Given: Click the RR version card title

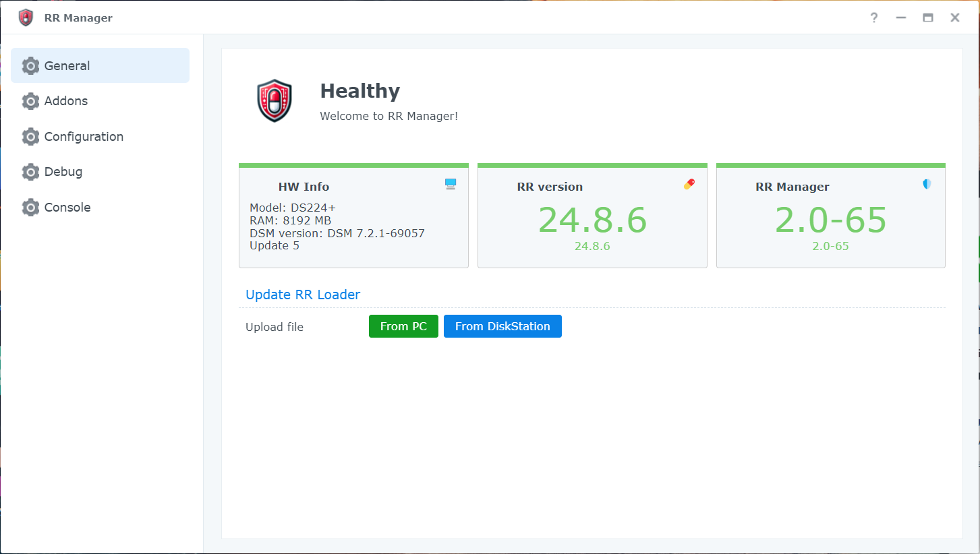Looking at the screenshot, I should (x=550, y=187).
